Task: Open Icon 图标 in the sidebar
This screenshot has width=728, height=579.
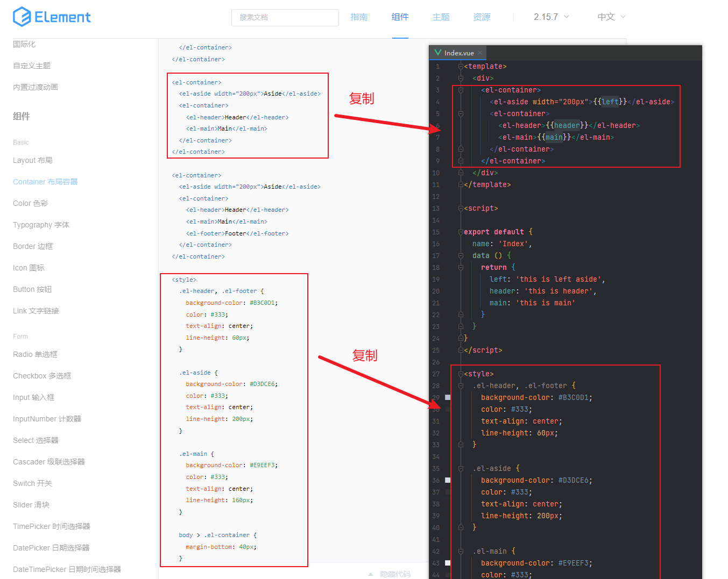Action: (29, 268)
